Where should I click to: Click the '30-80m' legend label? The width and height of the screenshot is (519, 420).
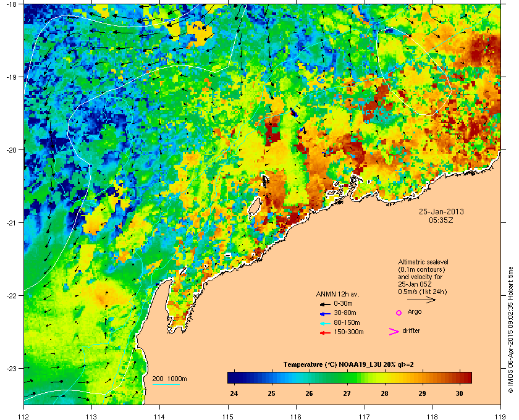[x=345, y=313]
